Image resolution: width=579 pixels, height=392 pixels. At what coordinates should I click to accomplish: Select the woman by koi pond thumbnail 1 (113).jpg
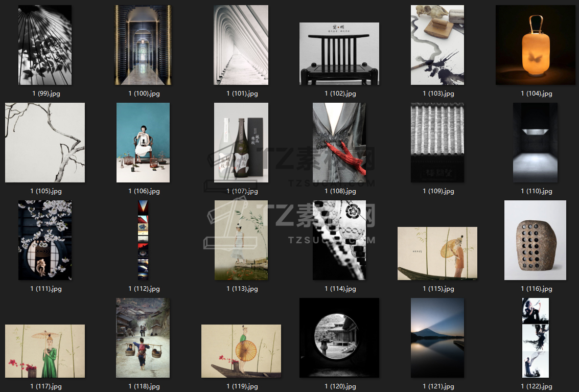point(241,240)
